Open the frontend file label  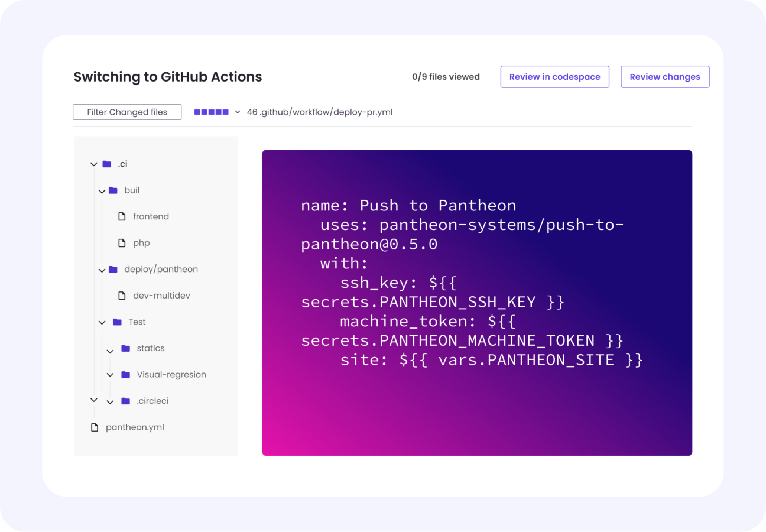coord(151,216)
